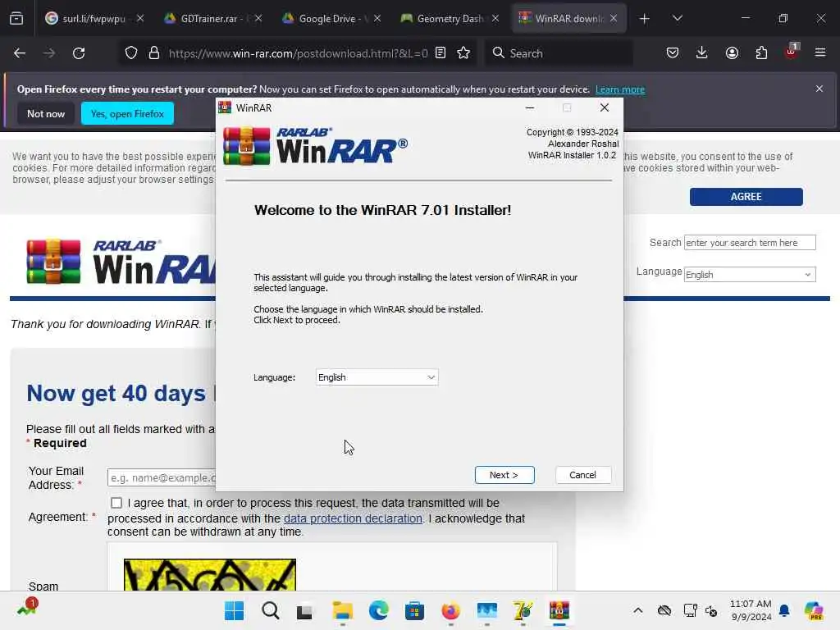
Task: Click the Firefox Search box
Action: tap(559, 53)
